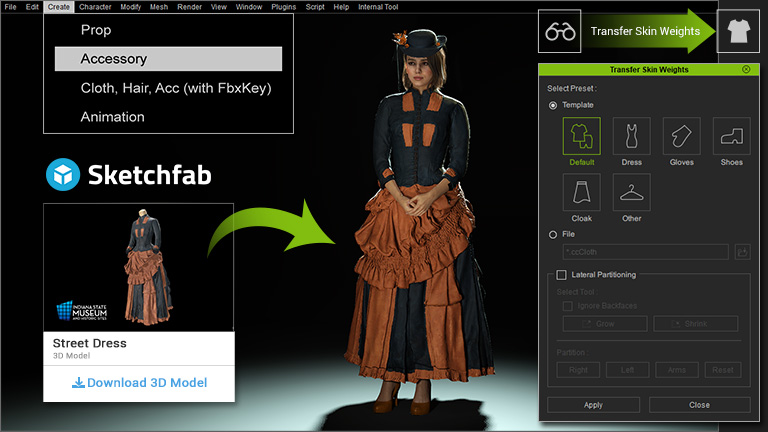
Task: Click the Street Dress model thumbnail
Action: [x=139, y=267]
